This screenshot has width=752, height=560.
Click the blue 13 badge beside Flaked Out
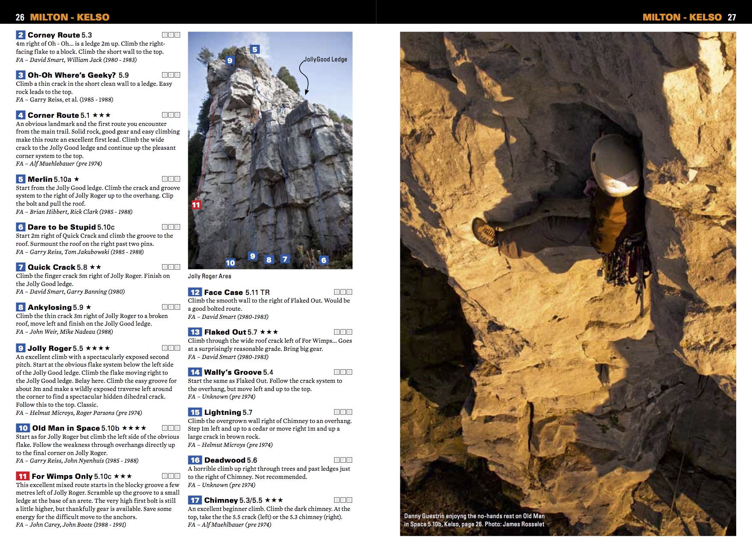click(195, 332)
